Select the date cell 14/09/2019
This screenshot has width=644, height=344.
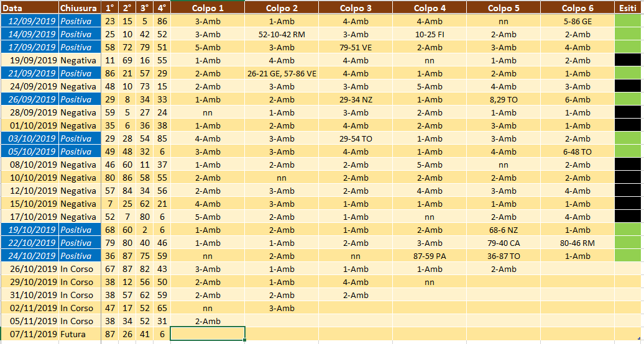pyautogui.click(x=30, y=35)
